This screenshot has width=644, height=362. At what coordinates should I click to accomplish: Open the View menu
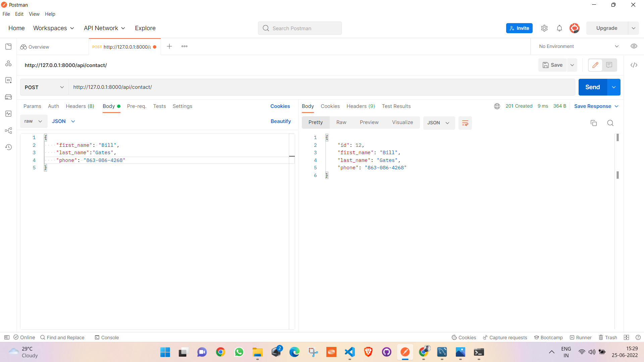34,14
